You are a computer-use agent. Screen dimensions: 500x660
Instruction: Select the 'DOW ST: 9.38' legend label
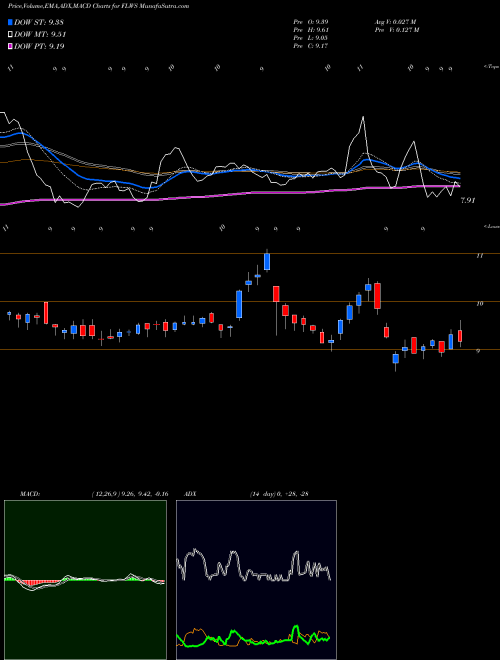(x=39, y=22)
